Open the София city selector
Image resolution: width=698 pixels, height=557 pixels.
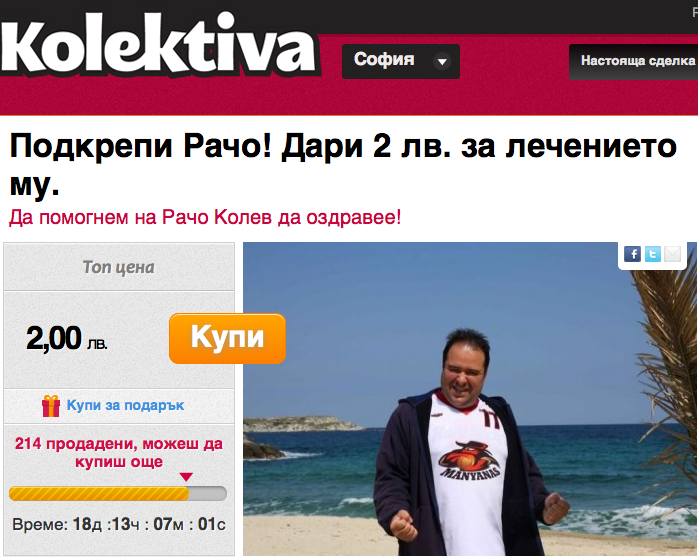click(401, 61)
